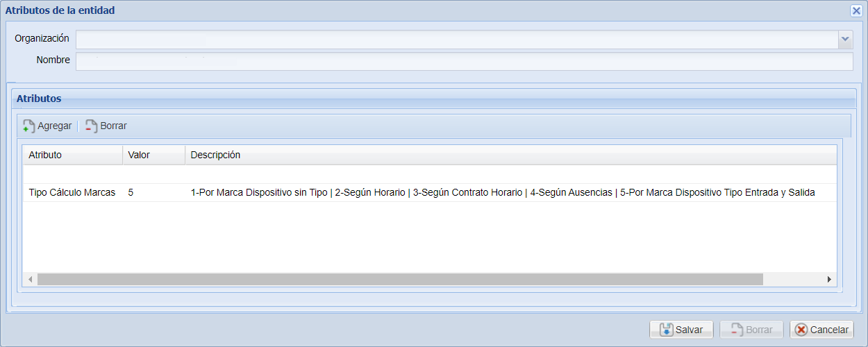Sort by the Atributo column header
Viewport: 868px width, 347px height.
point(72,155)
